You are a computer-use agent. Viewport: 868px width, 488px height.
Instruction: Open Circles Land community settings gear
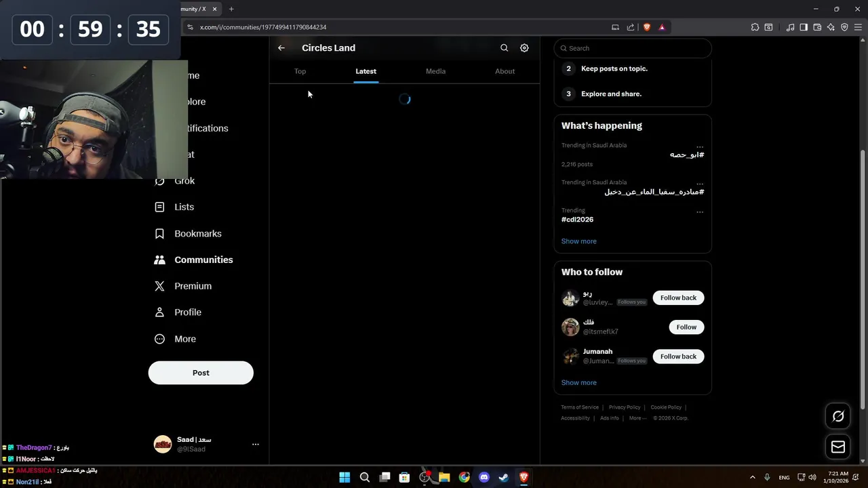(x=524, y=48)
